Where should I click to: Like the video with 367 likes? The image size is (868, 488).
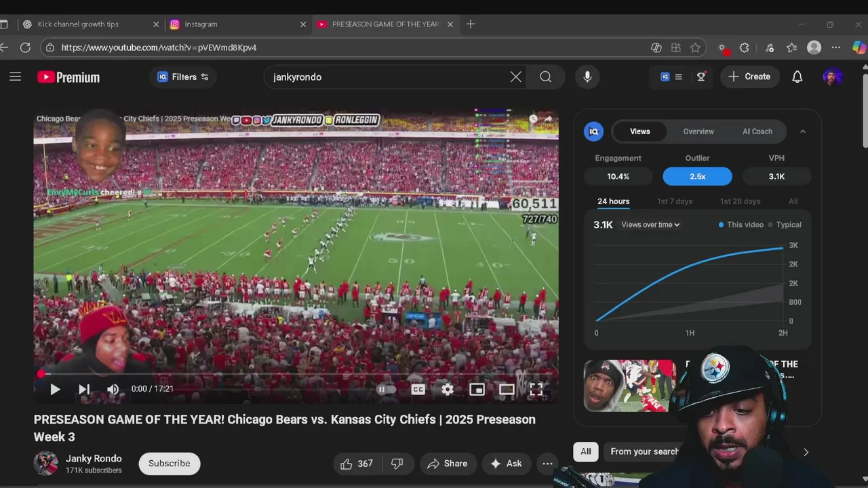click(357, 464)
